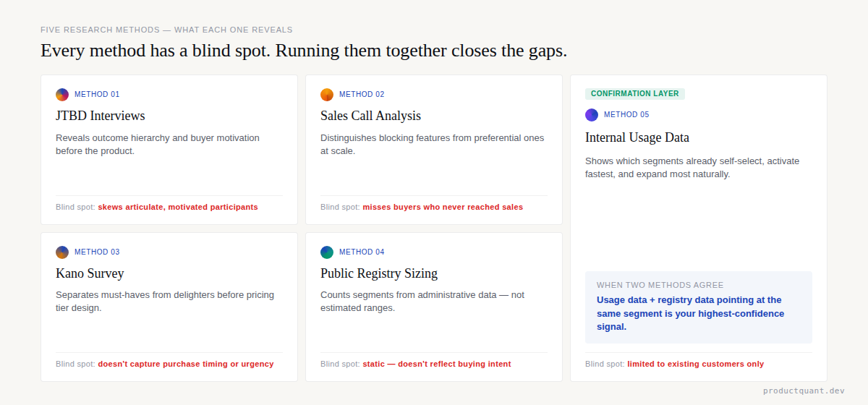This screenshot has height=405, width=868.
Task: Click 'skews articulate, motivated participants' blind spot
Action: [x=178, y=207]
